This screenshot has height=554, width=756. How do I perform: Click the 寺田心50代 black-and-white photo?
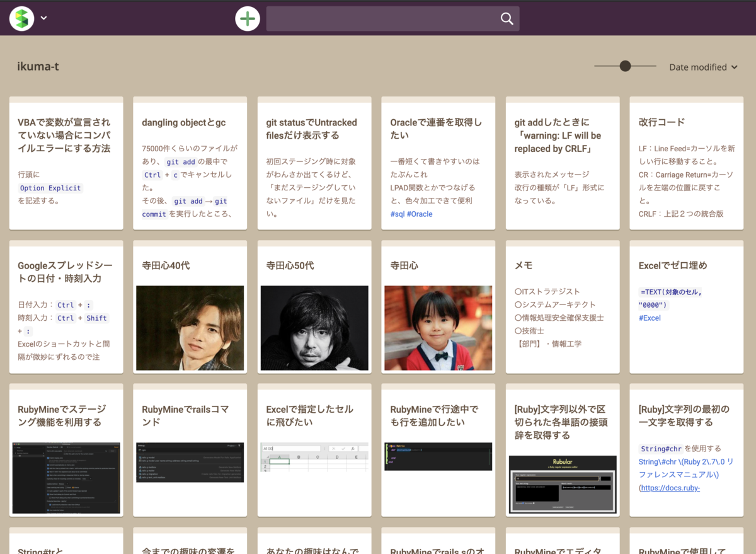[314, 328]
